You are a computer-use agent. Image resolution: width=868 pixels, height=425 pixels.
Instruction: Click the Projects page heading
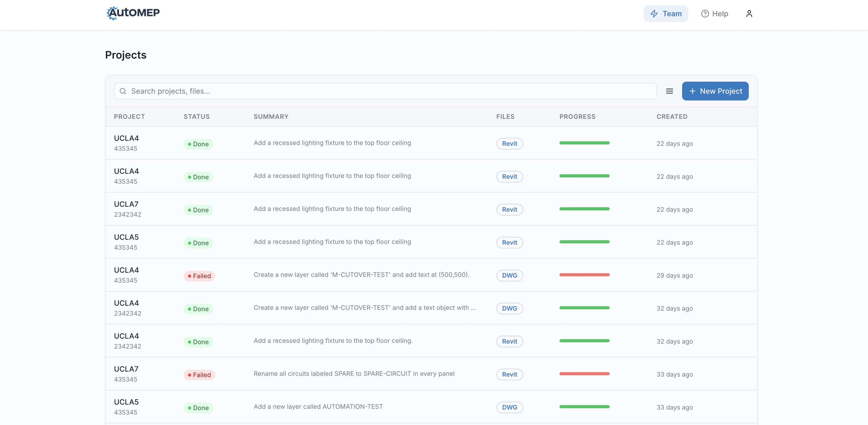126,55
